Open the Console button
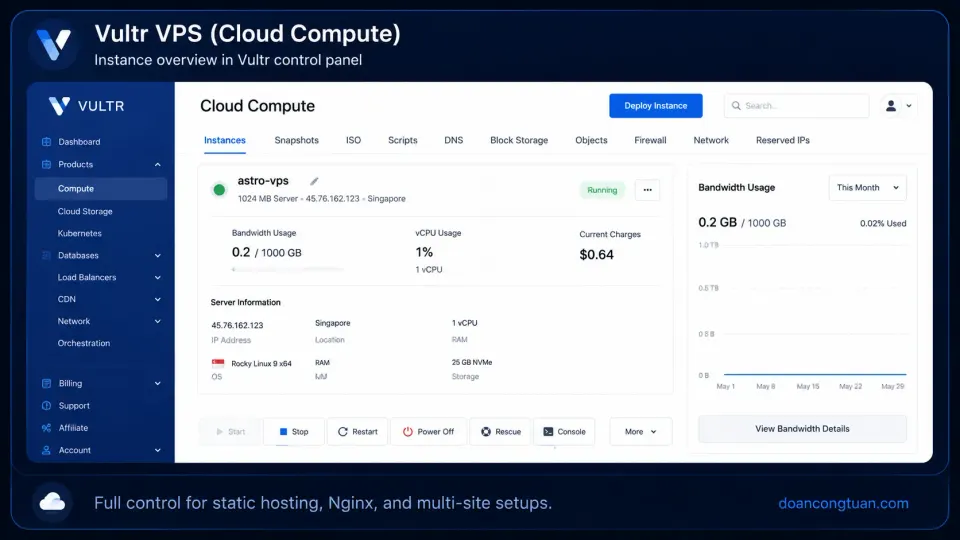The image size is (960, 540). tap(564, 432)
